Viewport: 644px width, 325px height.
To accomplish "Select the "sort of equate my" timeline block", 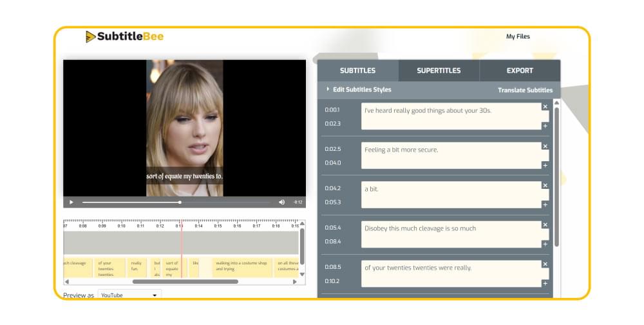I will pos(174,268).
